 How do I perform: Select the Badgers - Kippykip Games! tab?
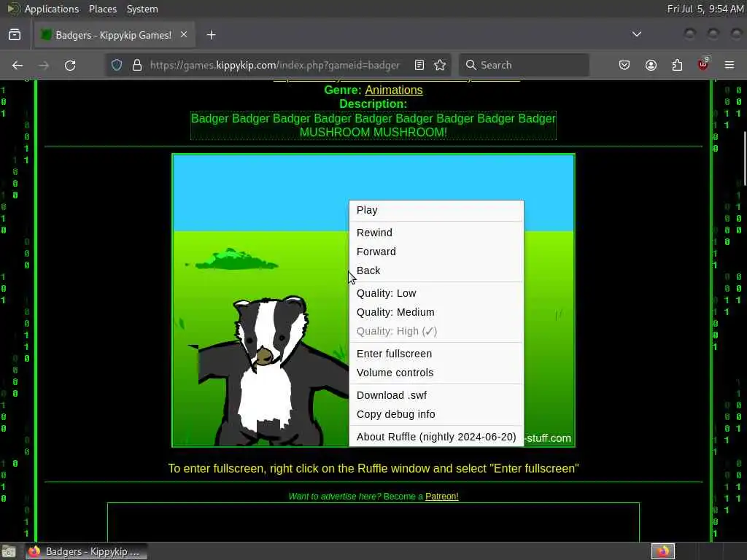(115, 35)
